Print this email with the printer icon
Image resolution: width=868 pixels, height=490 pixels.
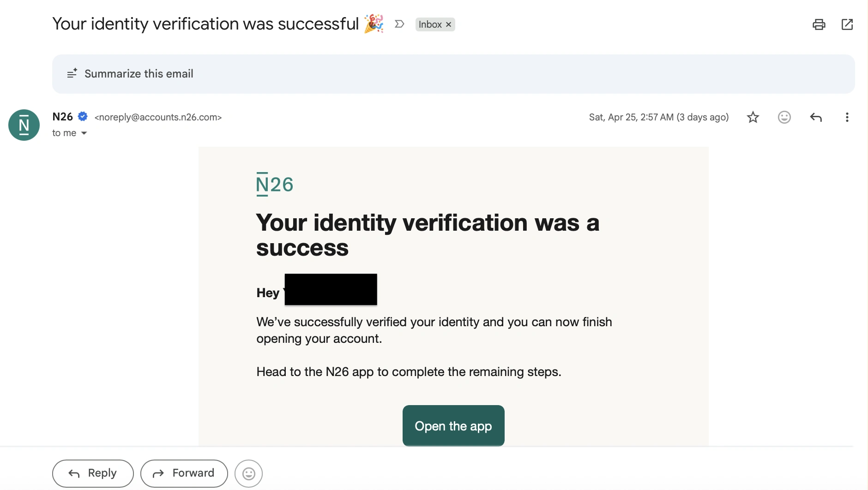(819, 24)
